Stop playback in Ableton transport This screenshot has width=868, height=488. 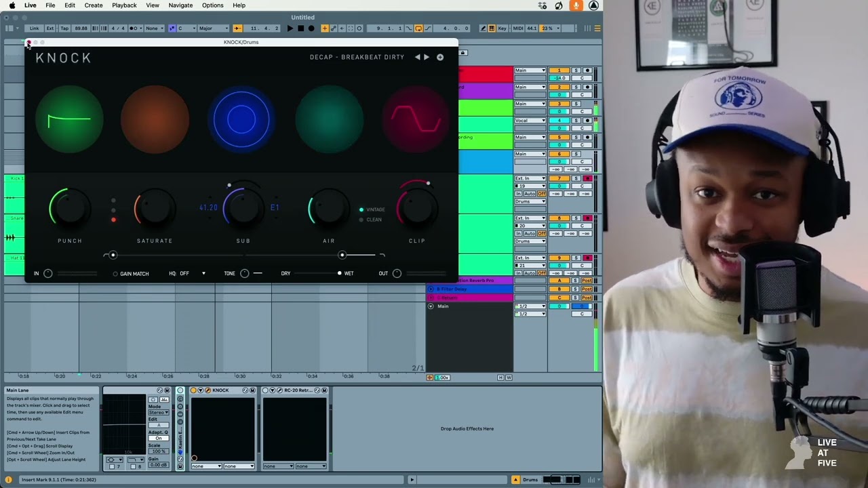[x=300, y=28]
